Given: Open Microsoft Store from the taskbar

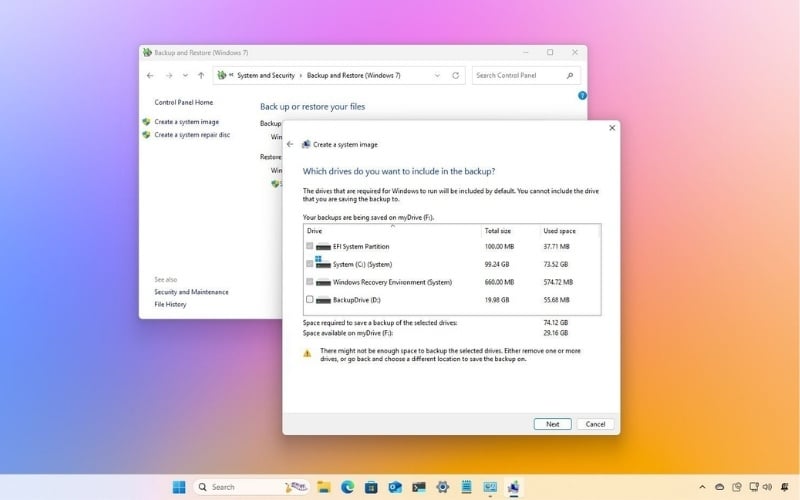Looking at the screenshot, I should point(371,487).
